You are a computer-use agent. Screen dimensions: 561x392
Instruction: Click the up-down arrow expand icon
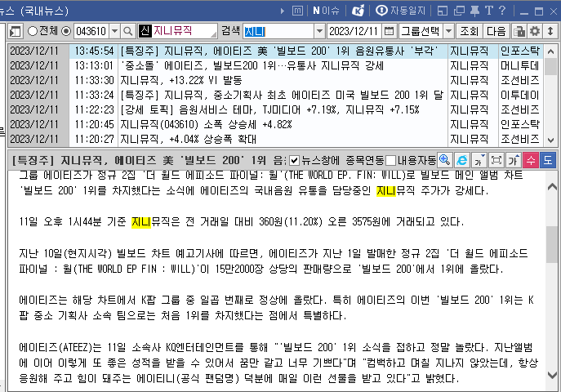(x=550, y=32)
